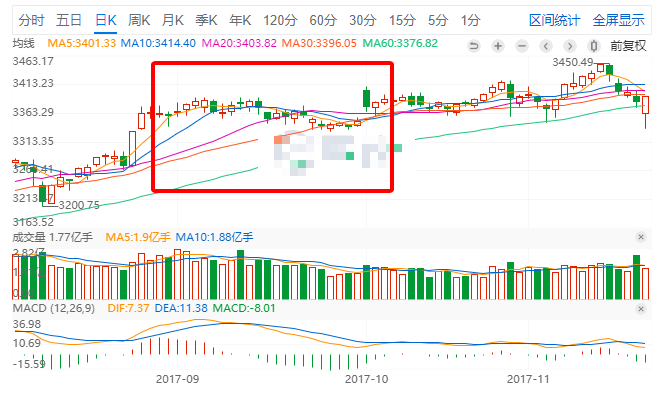Choose the 15分 interval tab

pos(402,20)
